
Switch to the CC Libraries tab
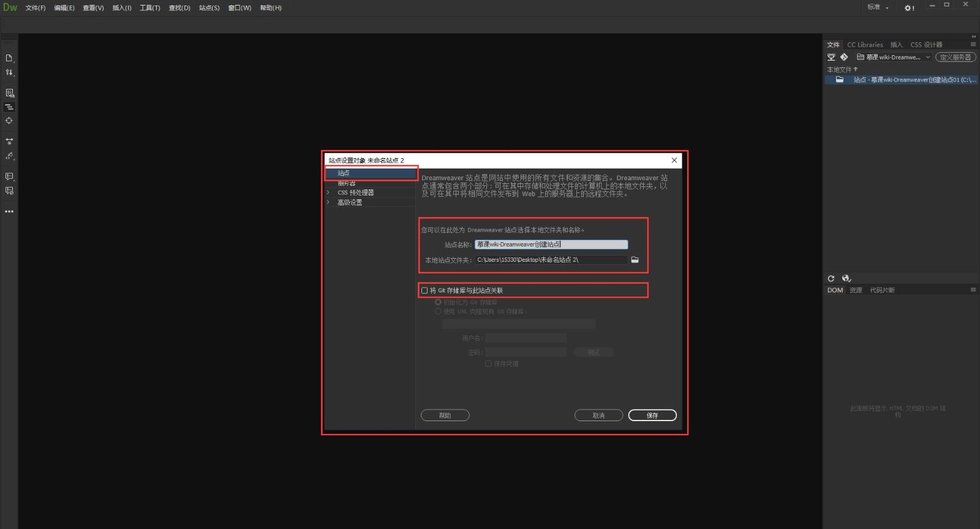865,45
